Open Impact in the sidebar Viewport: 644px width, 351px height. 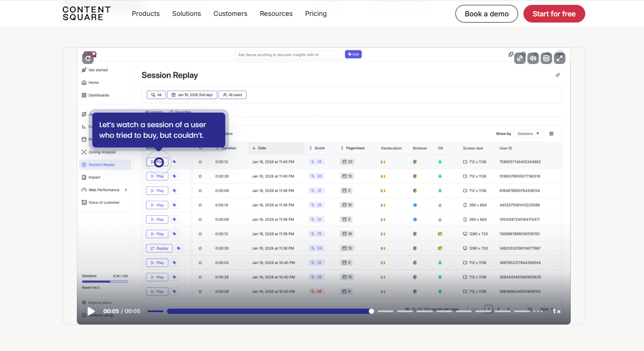tap(91, 177)
